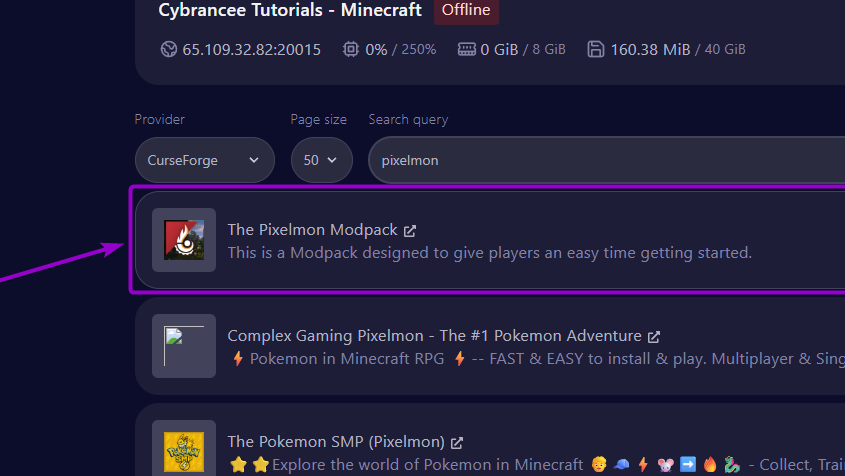The image size is (845, 476).
Task: Click the memory usage RAM icon
Action: [x=467, y=50]
